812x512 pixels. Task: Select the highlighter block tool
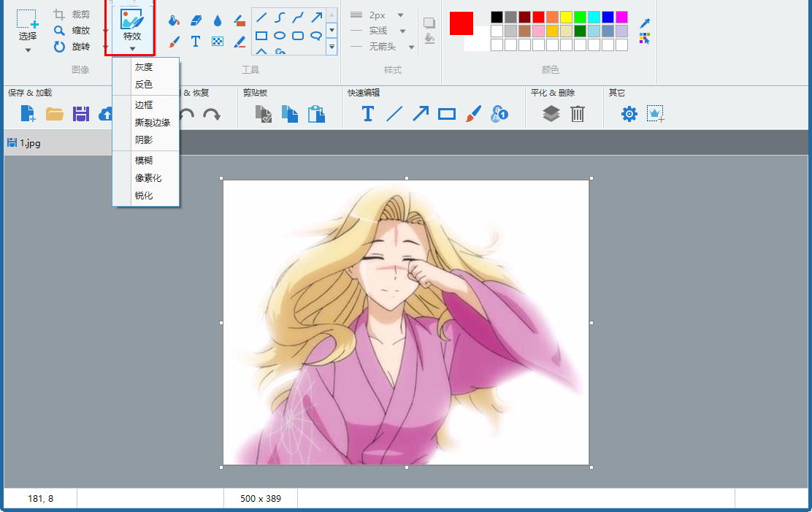click(240, 20)
